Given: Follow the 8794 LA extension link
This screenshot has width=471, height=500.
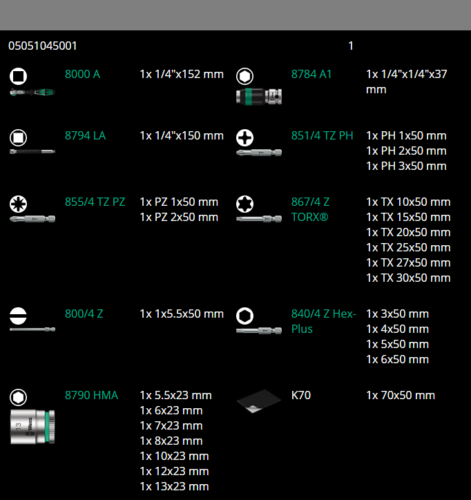Looking at the screenshot, I should click(85, 136).
